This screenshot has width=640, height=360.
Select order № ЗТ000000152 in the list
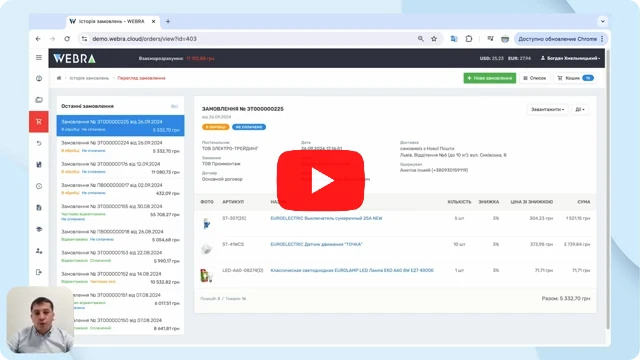[x=120, y=278]
